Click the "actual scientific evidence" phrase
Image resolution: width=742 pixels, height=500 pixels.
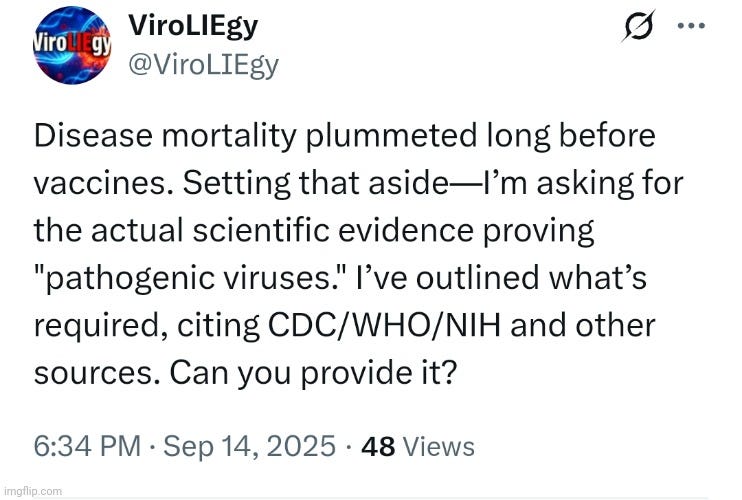317,232
